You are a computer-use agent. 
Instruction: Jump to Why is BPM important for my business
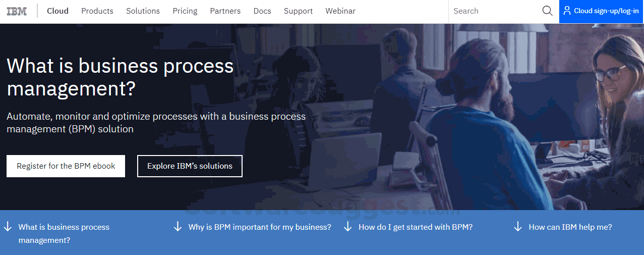click(x=260, y=227)
